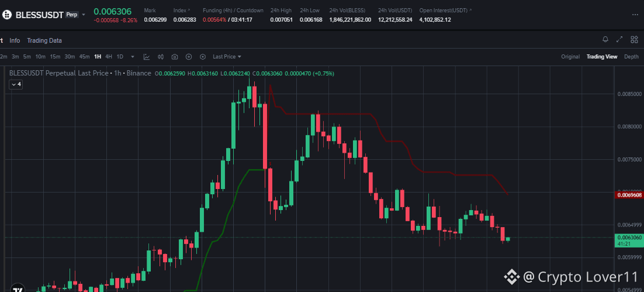
Task: Select the 30m timeframe
Action: tap(70, 57)
